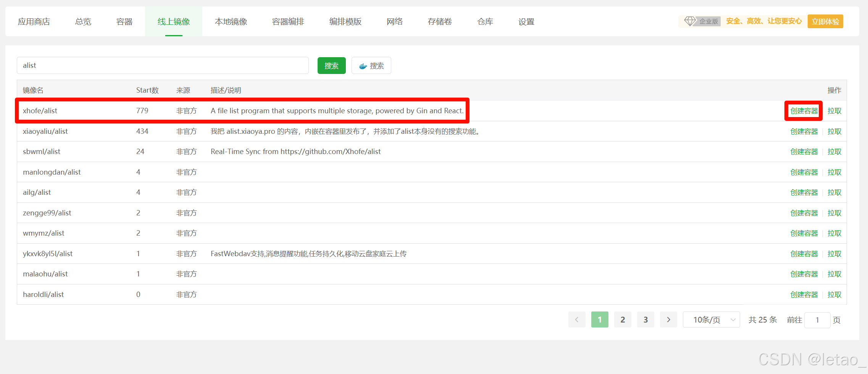Switch to the 本地镜像 tab

(x=231, y=22)
